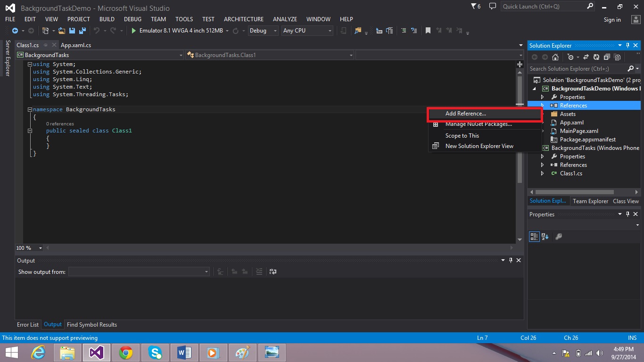Open Skype from the taskbar
Image resolution: width=644 pixels, height=362 pixels.
155,353
